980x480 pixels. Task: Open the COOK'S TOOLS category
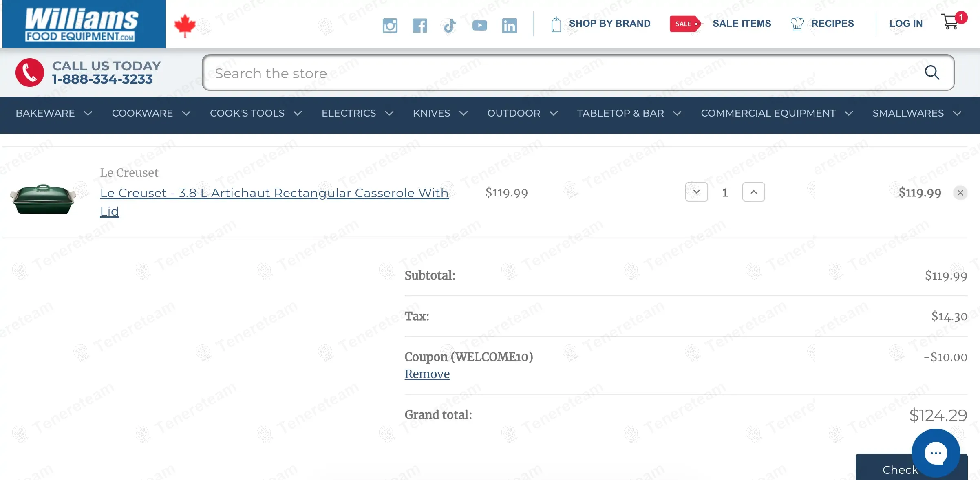(x=247, y=113)
